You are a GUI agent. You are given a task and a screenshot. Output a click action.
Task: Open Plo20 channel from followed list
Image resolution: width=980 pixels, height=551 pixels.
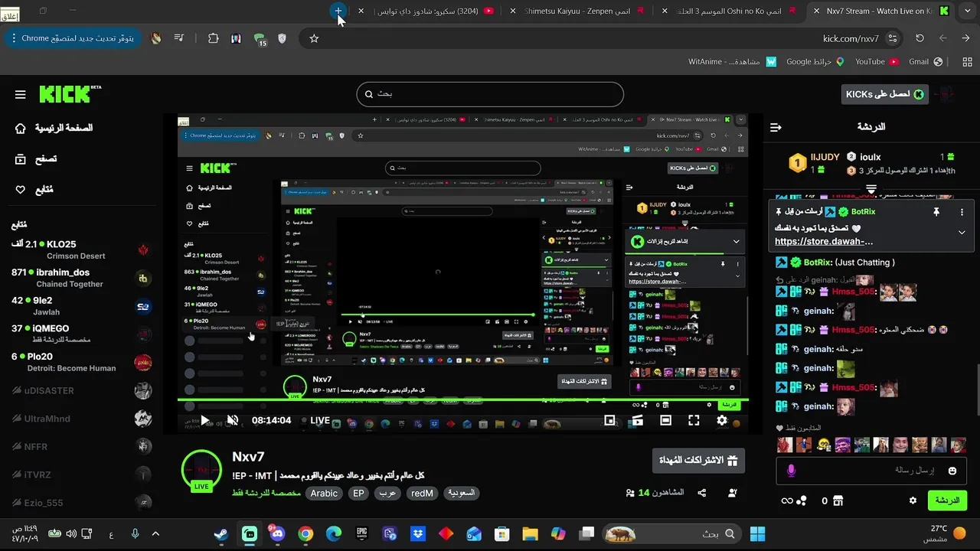(x=81, y=362)
